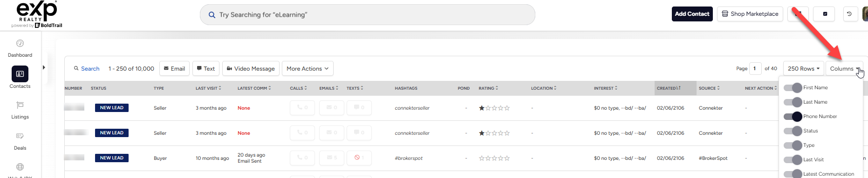Sort by the Interest column header
Image resolution: width=868 pixels, height=178 pixels.
tap(605, 88)
